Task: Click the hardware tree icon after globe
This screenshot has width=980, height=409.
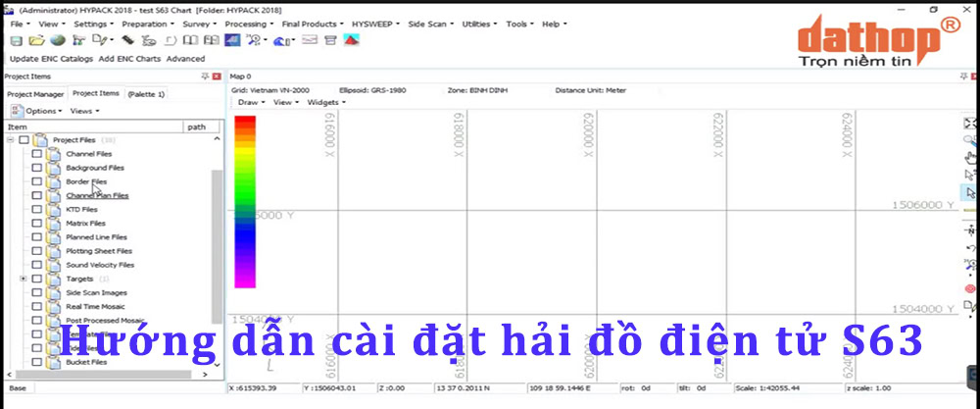Action: click(78, 40)
